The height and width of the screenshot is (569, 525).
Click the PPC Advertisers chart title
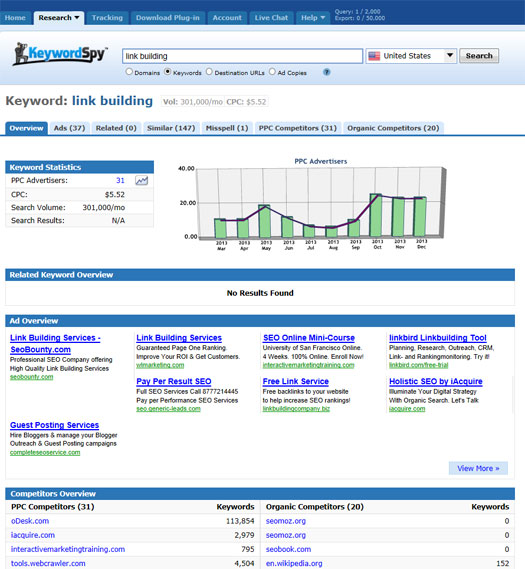coord(321,161)
